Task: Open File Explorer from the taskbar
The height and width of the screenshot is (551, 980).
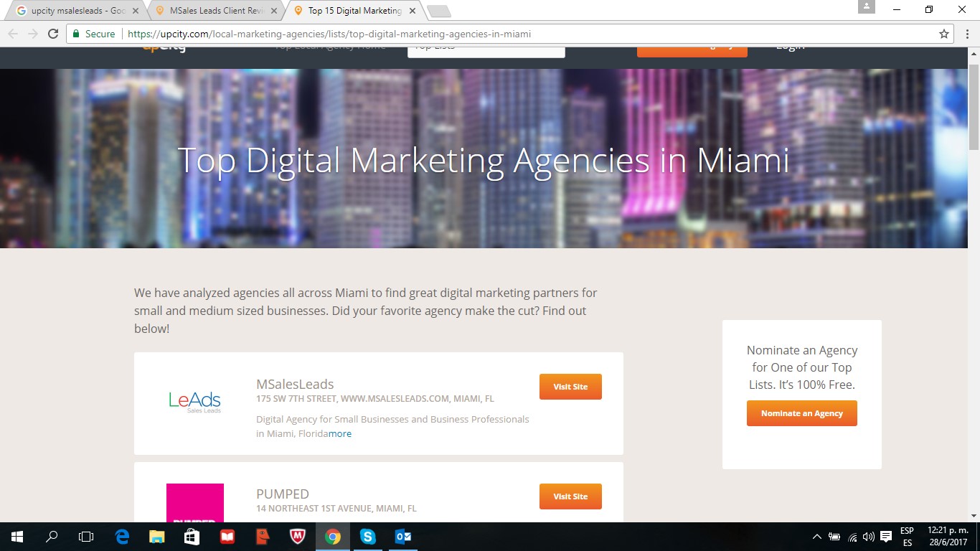Action: [x=156, y=537]
